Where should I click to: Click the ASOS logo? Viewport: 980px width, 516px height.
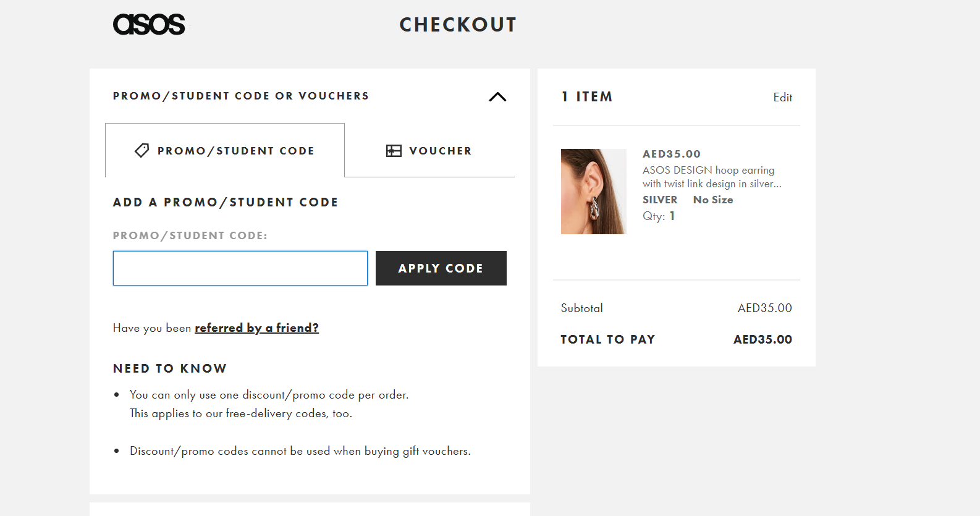pos(149,25)
